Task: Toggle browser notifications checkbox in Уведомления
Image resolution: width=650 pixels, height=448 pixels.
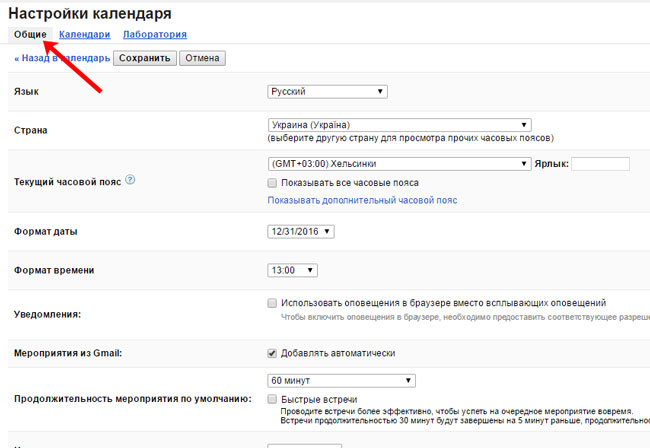Action: pos(273,303)
